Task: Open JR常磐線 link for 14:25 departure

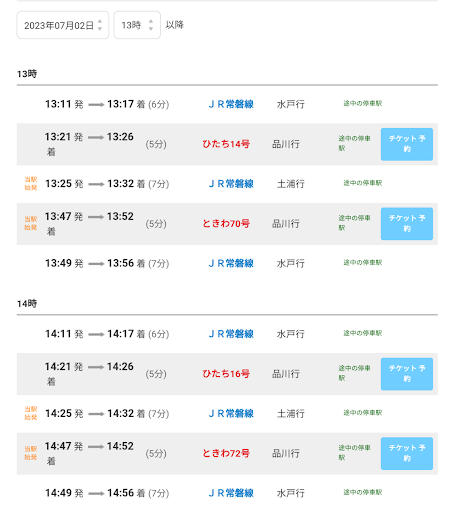Action: [x=231, y=414]
